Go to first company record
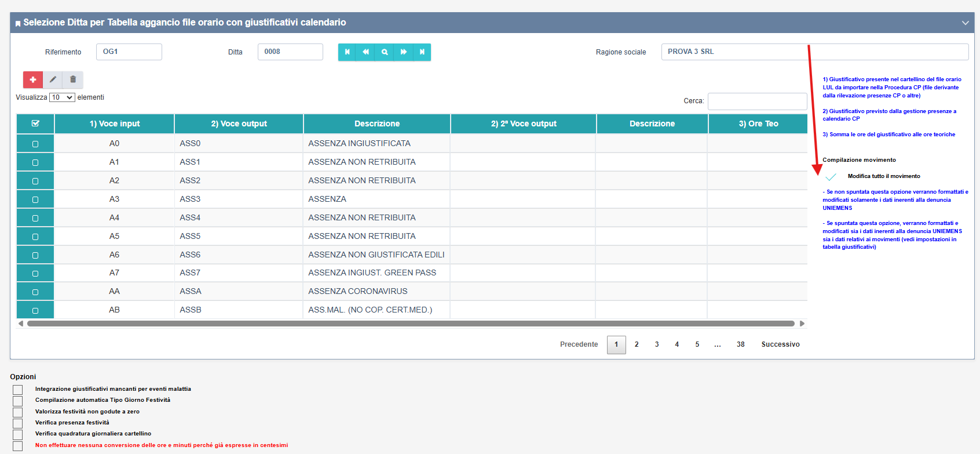This screenshot has height=454, width=980. [348, 52]
